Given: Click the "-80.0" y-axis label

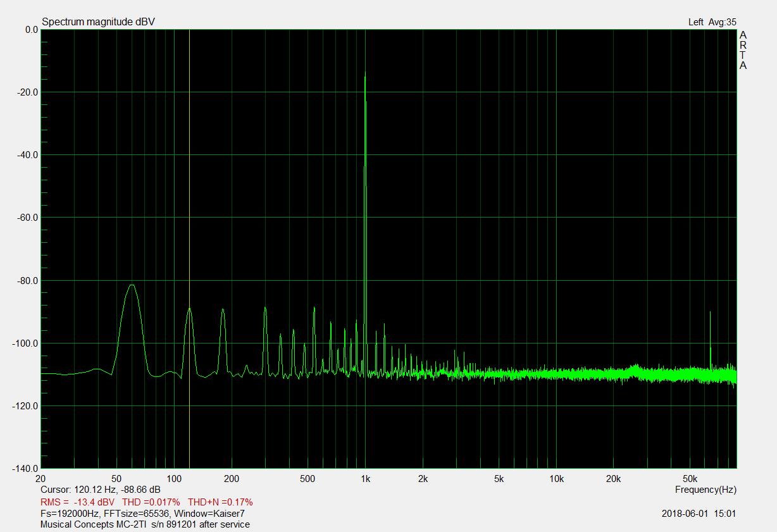Looking at the screenshot, I should pos(27,280).
